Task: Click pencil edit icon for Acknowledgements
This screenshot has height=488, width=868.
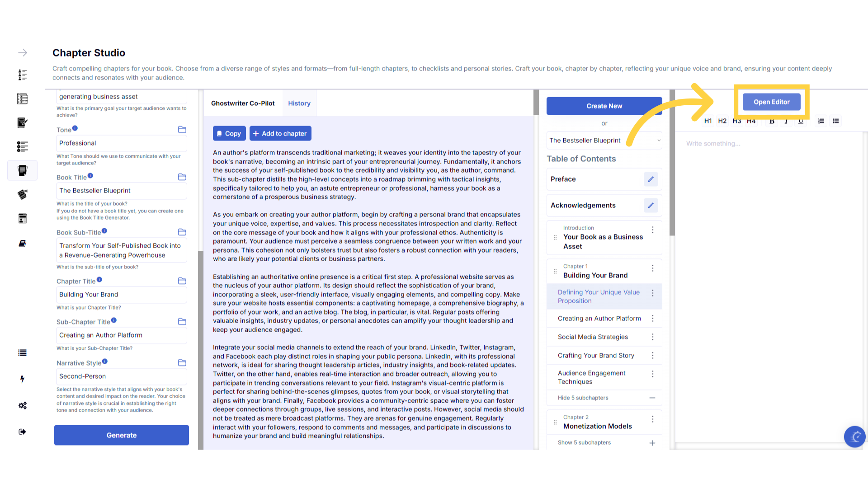Action: coord(651,206)
